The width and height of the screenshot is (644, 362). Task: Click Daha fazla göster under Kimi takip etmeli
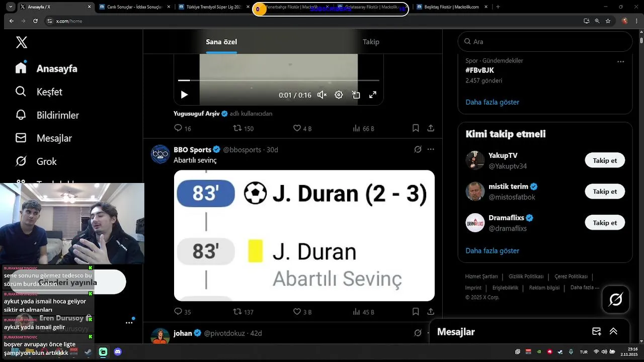(x=492, y=250)
